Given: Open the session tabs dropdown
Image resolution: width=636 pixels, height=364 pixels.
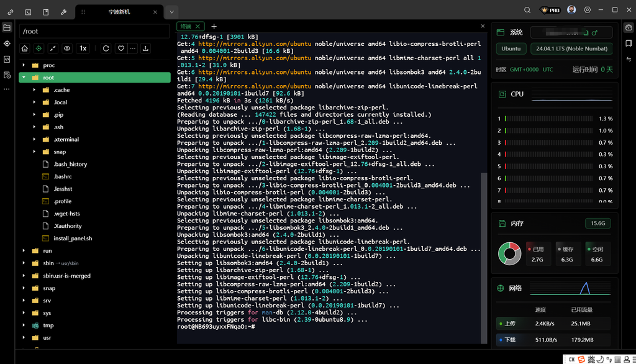Looking at the screenshot, I should pos(171,12).
